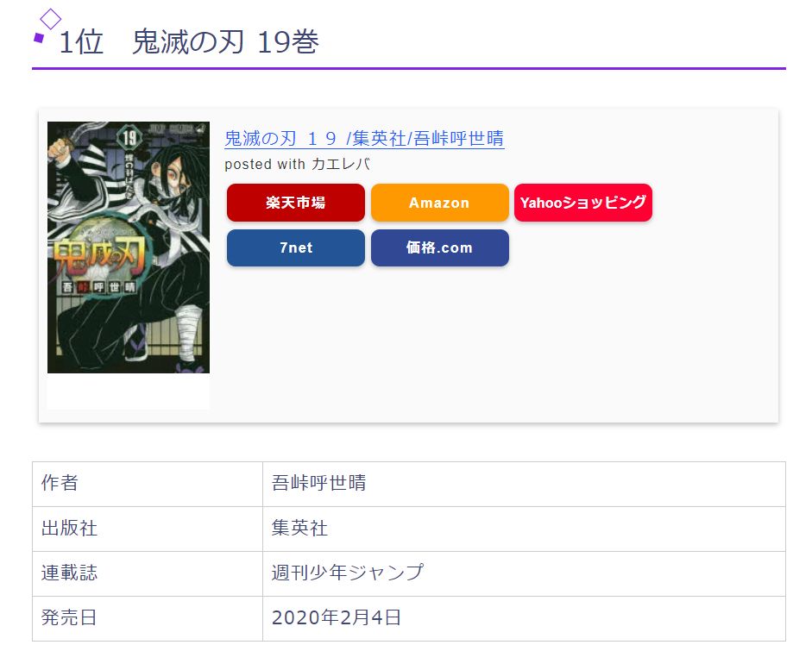Click the red 楽天市場 button
Image resolution: width=812 pixels, height=645 pixels.
pyautogui.click(x=295, y=203)
